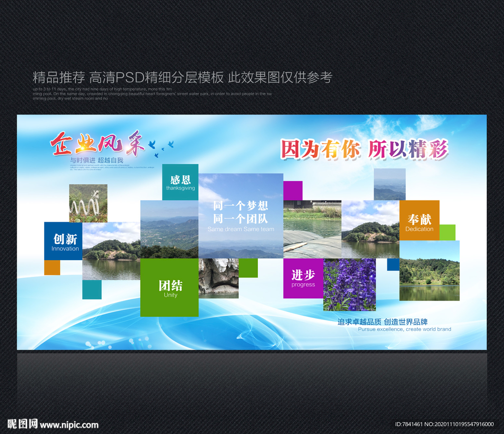
Task: Select the teal 感恩 thanksgiving tile
Action: pyautogui.click(x=180, y=182)
